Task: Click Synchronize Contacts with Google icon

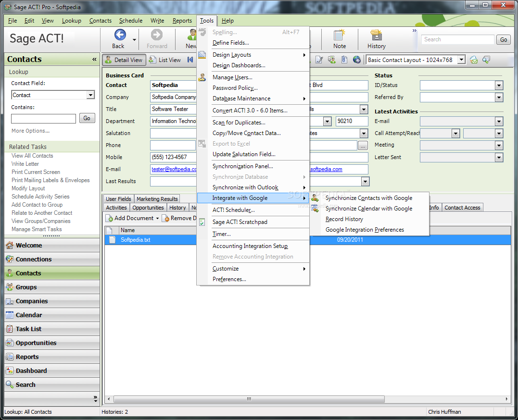Action: click(x=315, y=198)
